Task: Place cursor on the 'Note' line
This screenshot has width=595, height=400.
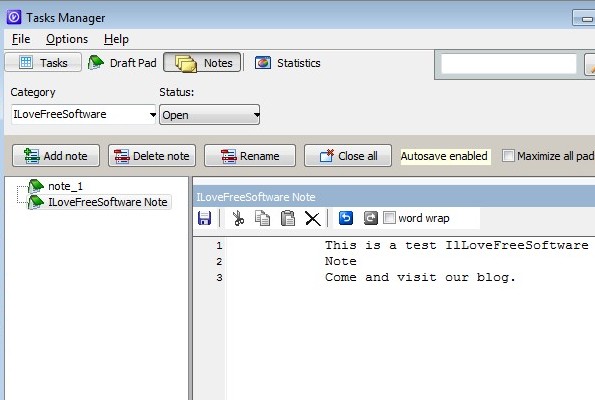Action: 340,261
